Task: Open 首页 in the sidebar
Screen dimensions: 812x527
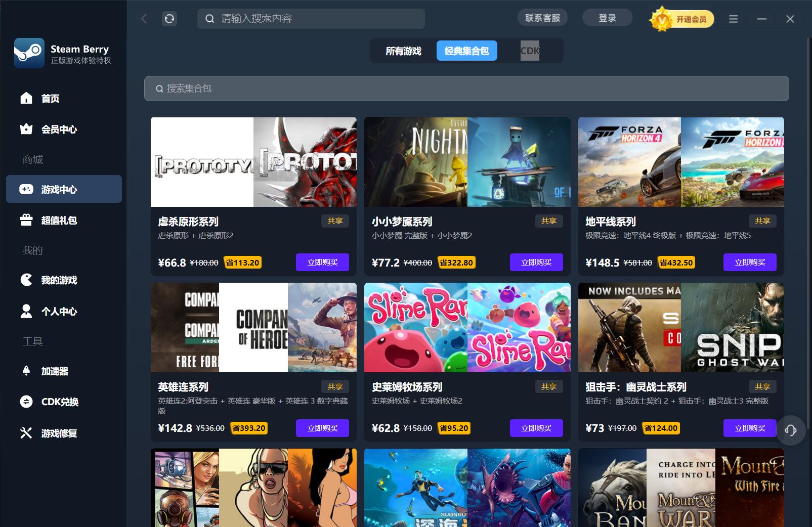Action: pos(64,98)
